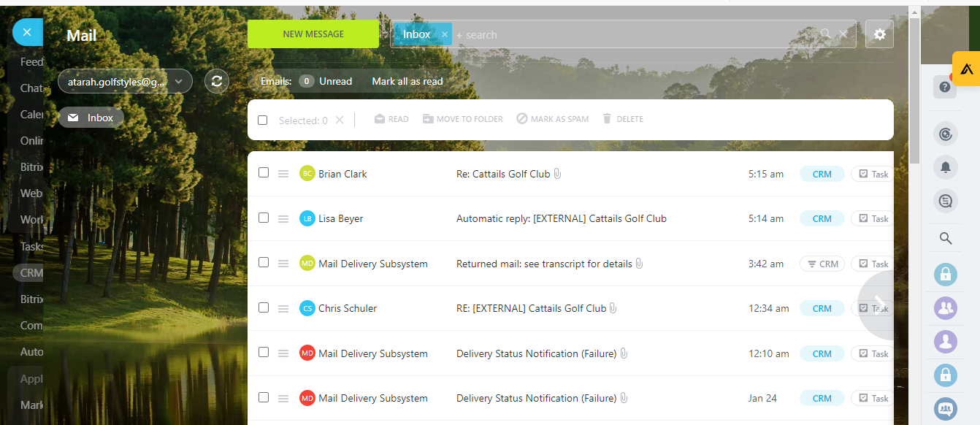Image resolution: width=980 pixels, height=425 pixels.
Task: Open Chris Schuler row hamburger menu
Action: pos(283,308)
